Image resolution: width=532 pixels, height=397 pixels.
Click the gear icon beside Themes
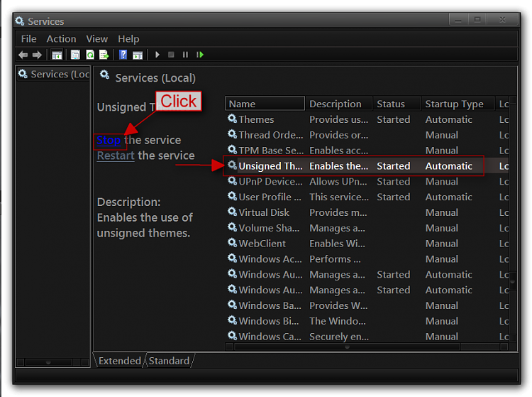point(232,119)
